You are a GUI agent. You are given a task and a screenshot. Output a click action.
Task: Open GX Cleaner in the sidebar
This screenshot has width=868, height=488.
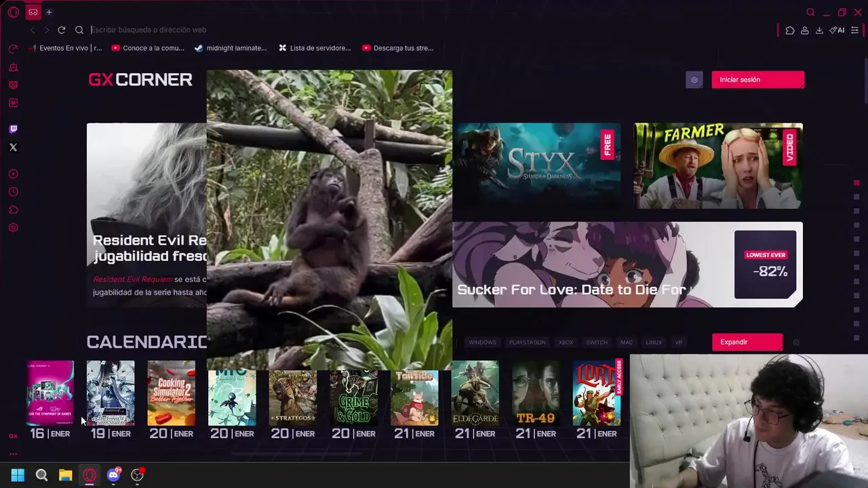[x=13, y=67]
